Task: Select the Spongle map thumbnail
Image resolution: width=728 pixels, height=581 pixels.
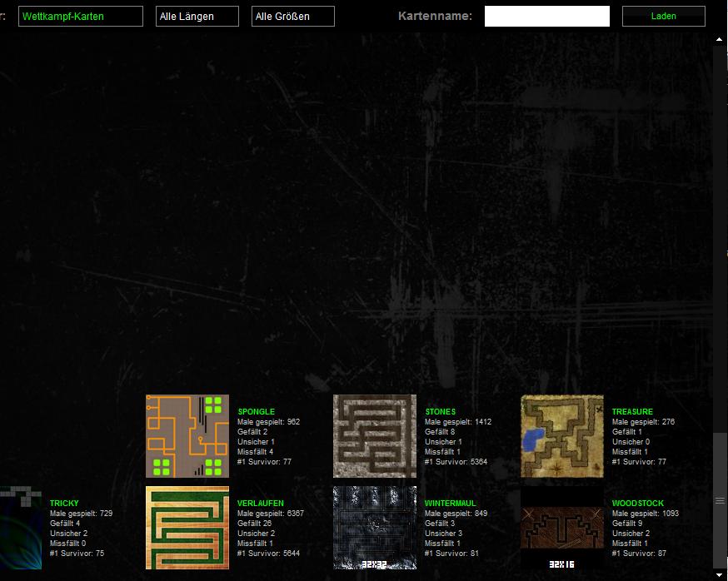Action: [x=187, y=436]
